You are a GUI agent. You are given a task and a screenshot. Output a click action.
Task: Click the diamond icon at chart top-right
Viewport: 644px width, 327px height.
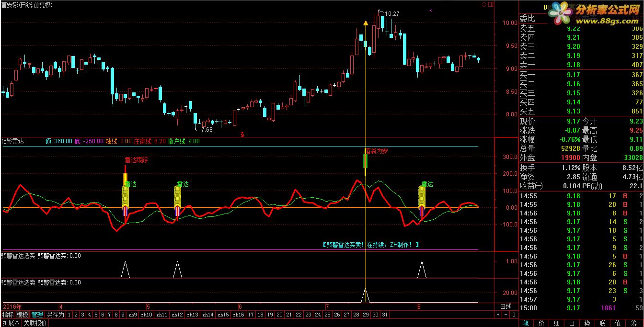pyautogui.click(x=484, y=4)
